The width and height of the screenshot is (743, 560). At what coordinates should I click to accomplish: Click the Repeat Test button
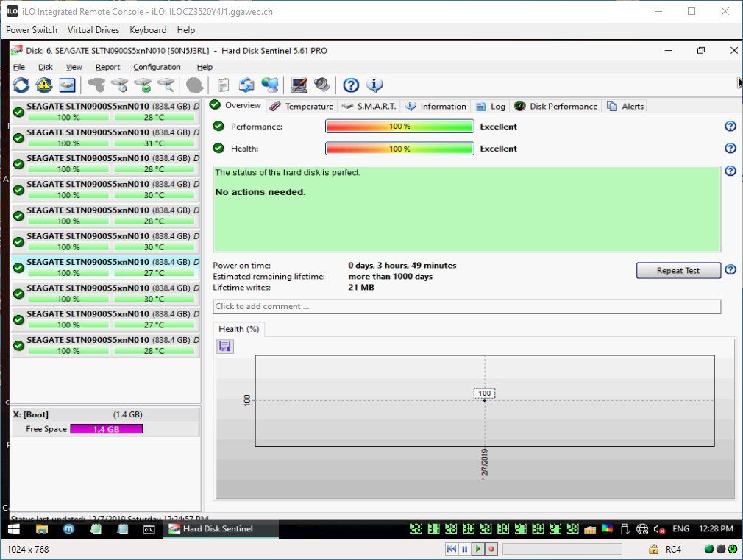tap(678, 270)
